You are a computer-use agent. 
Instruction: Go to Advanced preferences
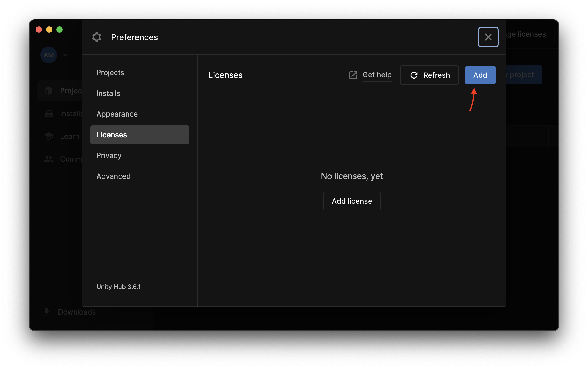[113, 176]
